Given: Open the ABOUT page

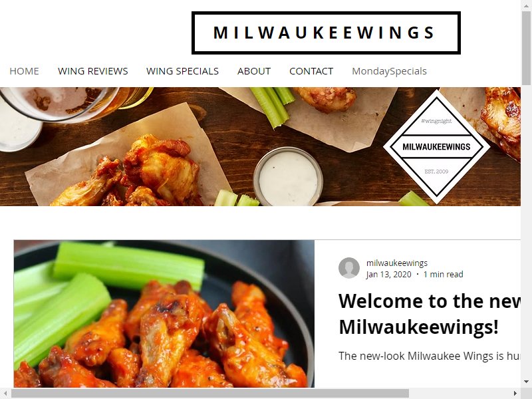Looking at the screenshot, I should click(x=254, y=71).
